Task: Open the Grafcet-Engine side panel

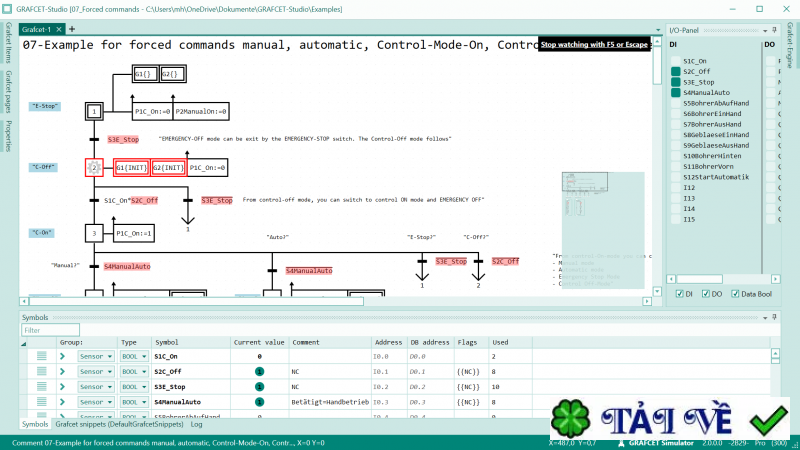Action: coord(790,45)
